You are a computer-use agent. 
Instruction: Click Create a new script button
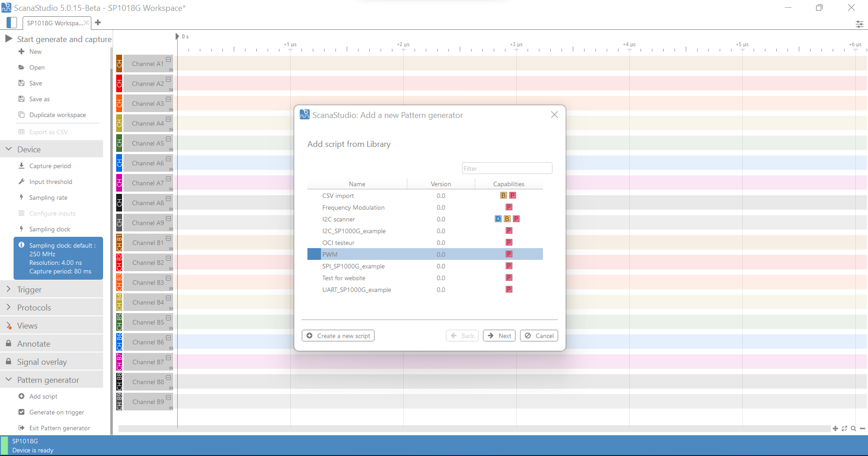pos(338,336)
